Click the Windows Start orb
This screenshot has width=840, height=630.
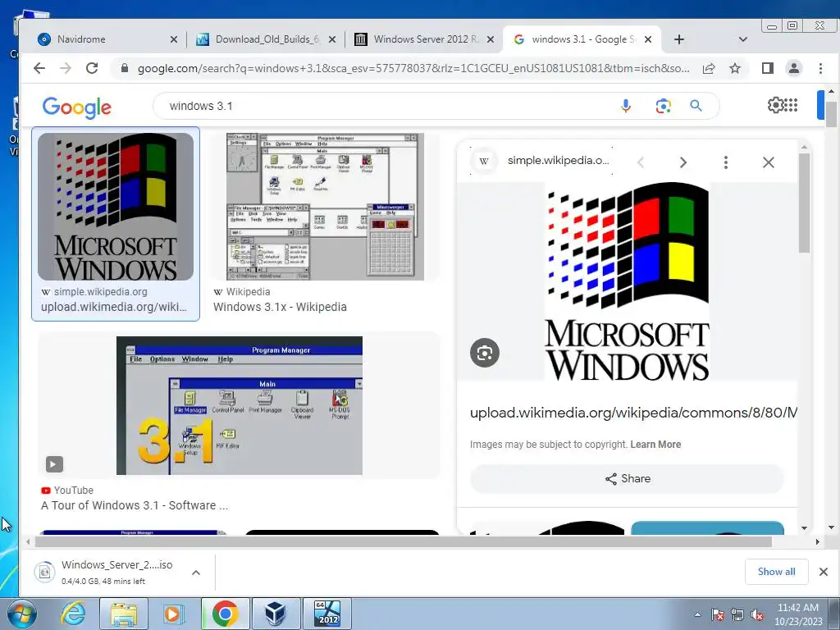(x=21, y=614)
